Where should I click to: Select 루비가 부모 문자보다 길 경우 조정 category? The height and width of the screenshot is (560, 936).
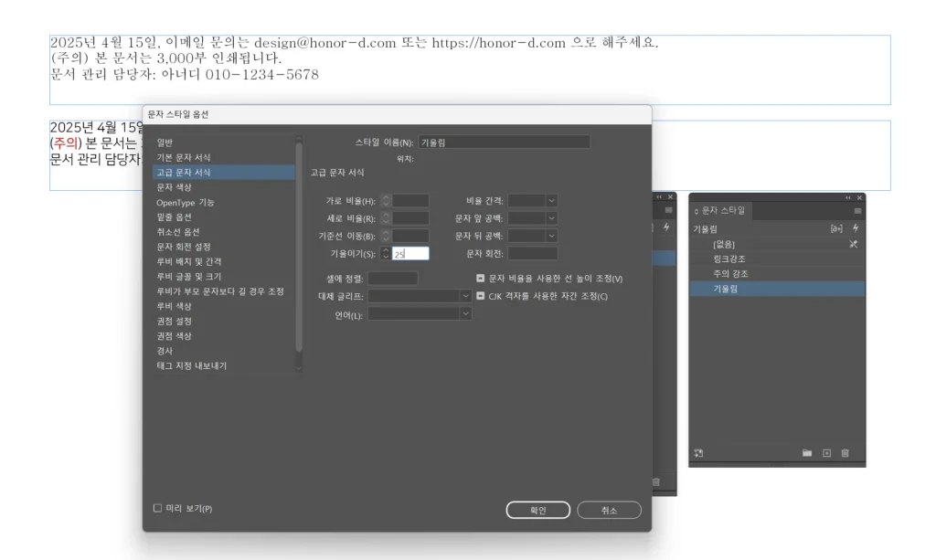click(x=223, y=291)
